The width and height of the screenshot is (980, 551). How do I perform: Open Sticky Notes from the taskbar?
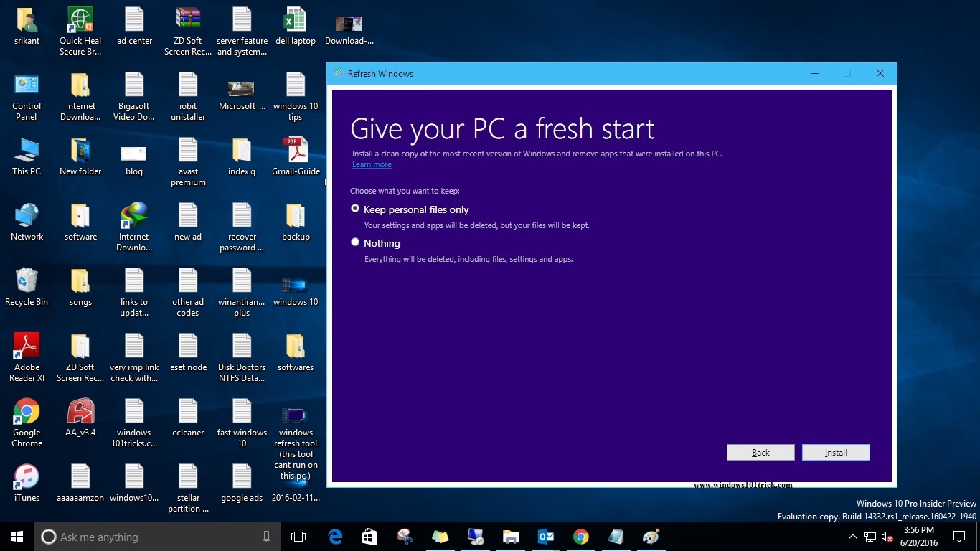tap(440, 537)
